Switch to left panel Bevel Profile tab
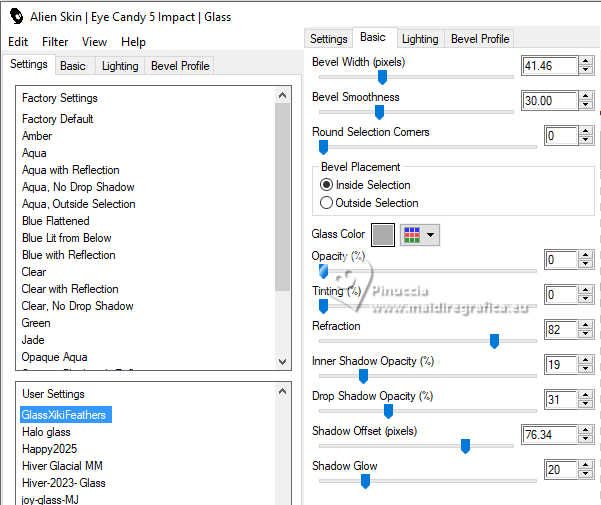 (x=180, y=66)
